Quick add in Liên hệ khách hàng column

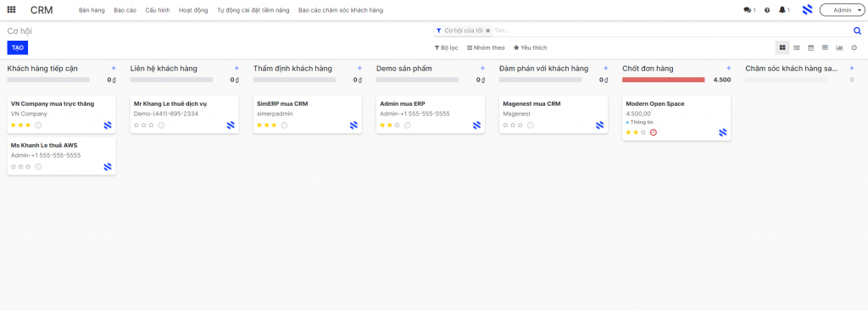tap(236, 68)
